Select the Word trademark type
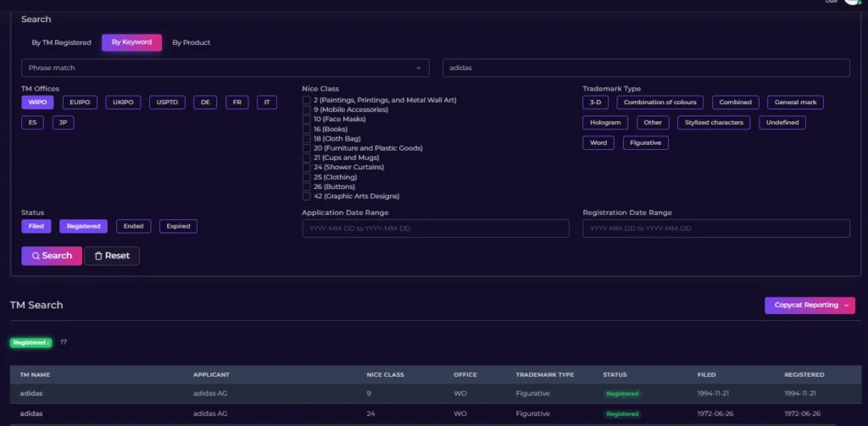The height and width of the screenshot is (426, 868). click(598, 143)
